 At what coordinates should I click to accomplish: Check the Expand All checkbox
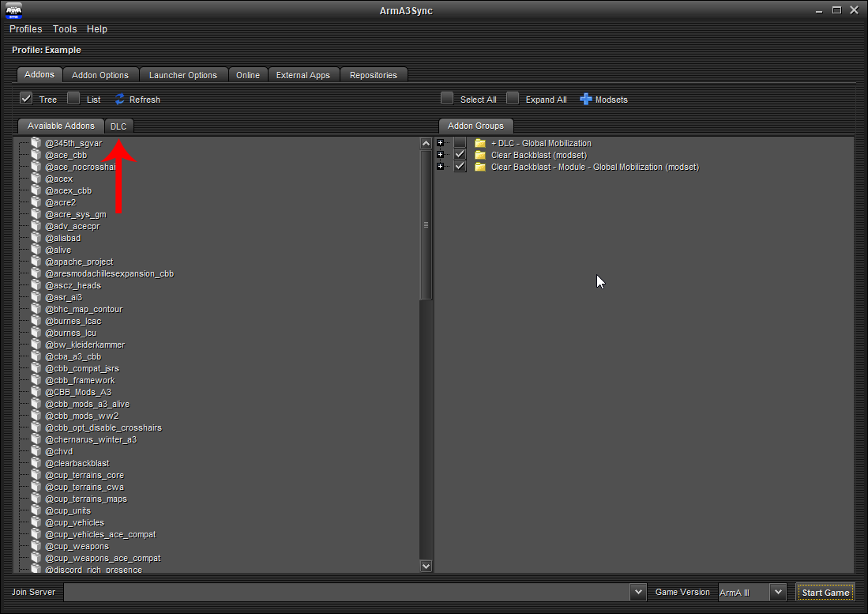click(513, 99)
